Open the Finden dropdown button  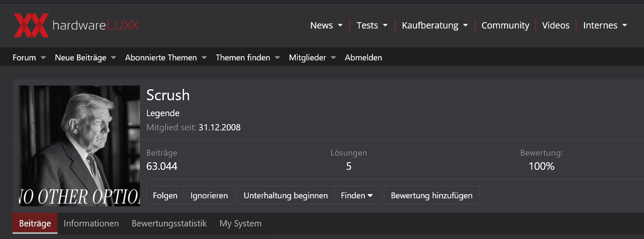357,195
